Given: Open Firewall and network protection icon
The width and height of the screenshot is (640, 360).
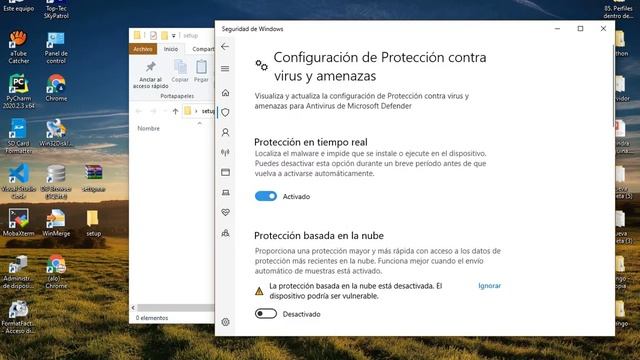Looking at the screenshot, I should (x=225, y=152).
